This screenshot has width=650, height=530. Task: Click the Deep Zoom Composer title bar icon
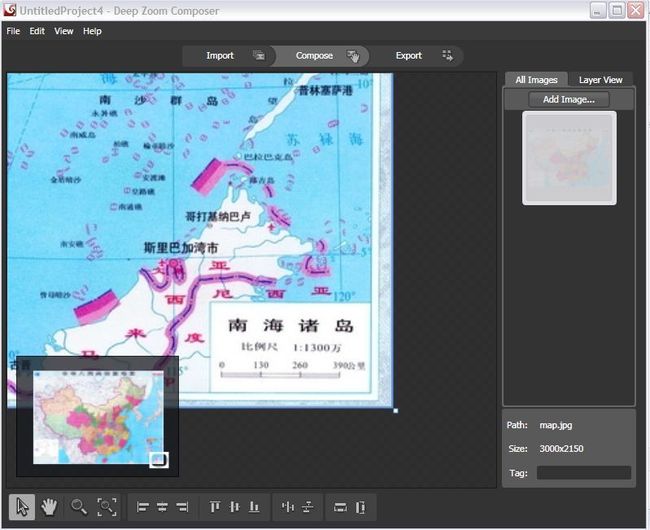10,10
